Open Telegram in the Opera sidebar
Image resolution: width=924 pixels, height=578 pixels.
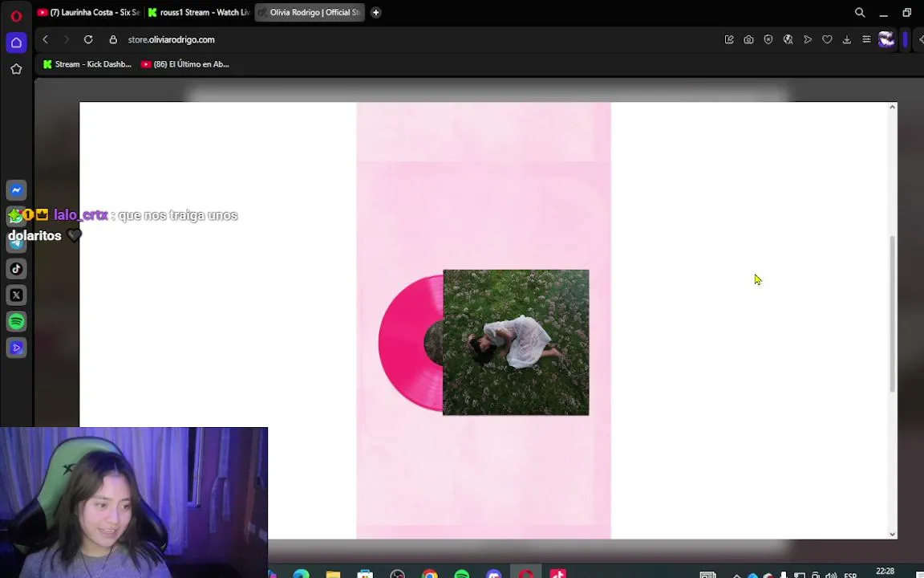[x=17, y=242]
